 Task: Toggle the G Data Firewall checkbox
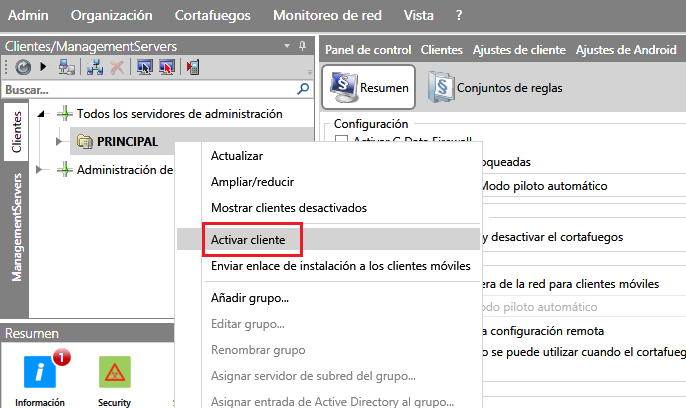pyautogui.click(x=341, y=143)
